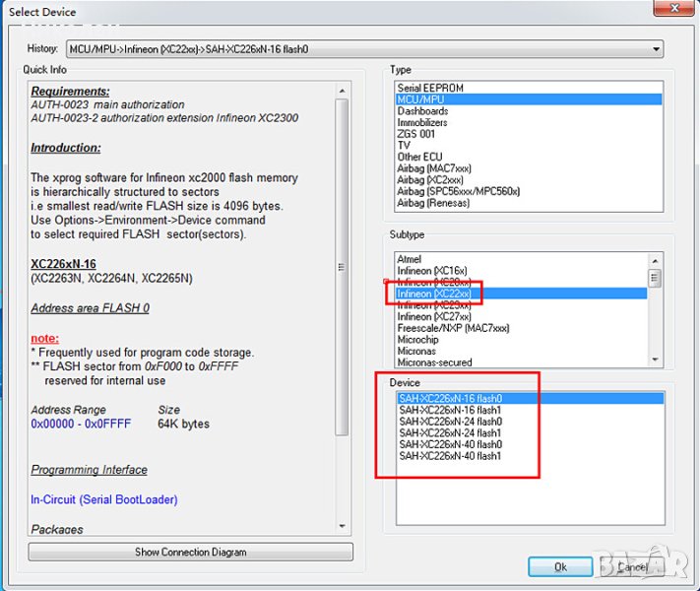Confirm selection with the Ok button
The height and width of the screenshot is (591, 700).
click(x=559, y=566)
